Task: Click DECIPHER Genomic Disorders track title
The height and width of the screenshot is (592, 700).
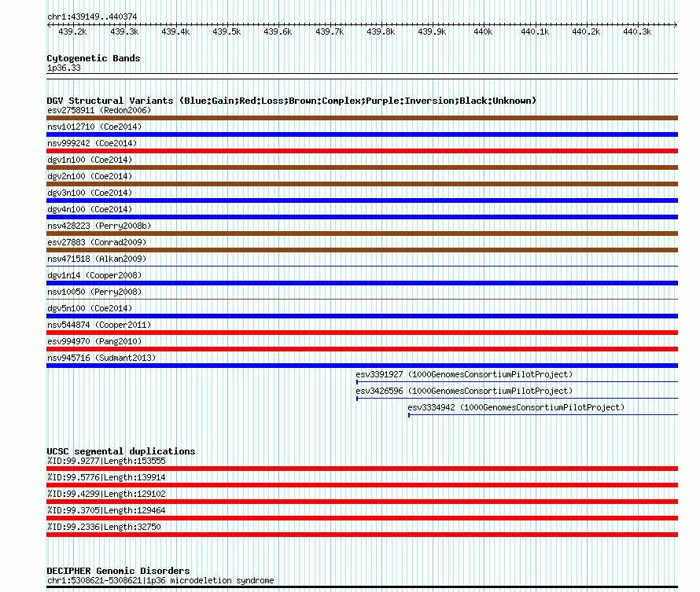Action: coord(118,571)
